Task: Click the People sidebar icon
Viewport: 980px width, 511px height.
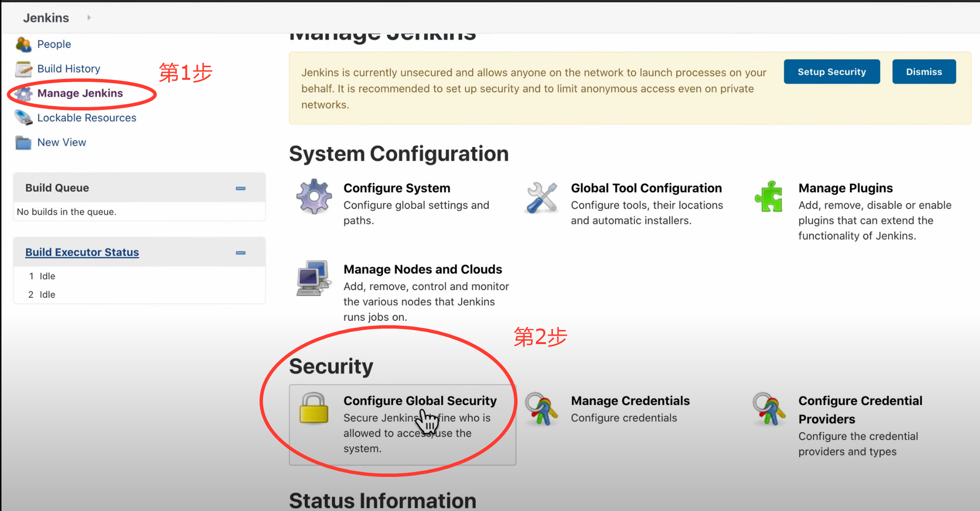Action: point(23,44)
